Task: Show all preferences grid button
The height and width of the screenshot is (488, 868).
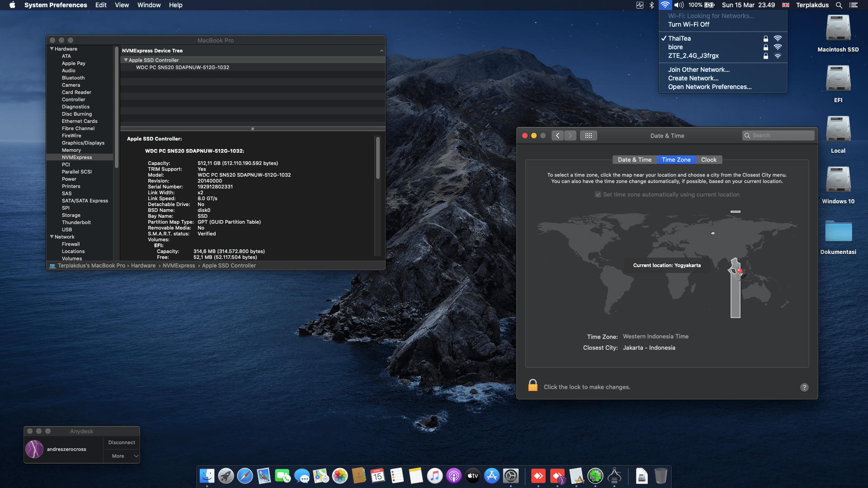Action: pyautogui.click(x=588, y=136)
